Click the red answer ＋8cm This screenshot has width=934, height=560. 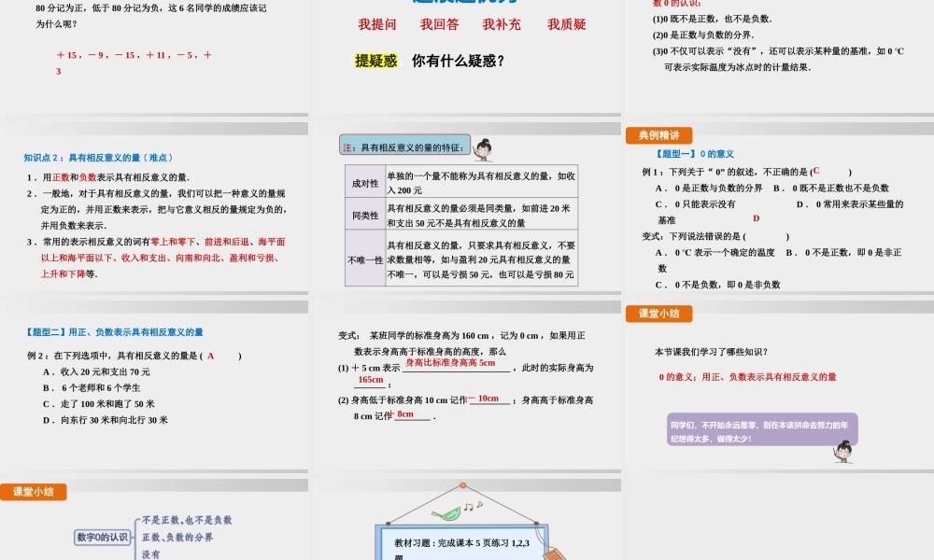tap(401, 414)
